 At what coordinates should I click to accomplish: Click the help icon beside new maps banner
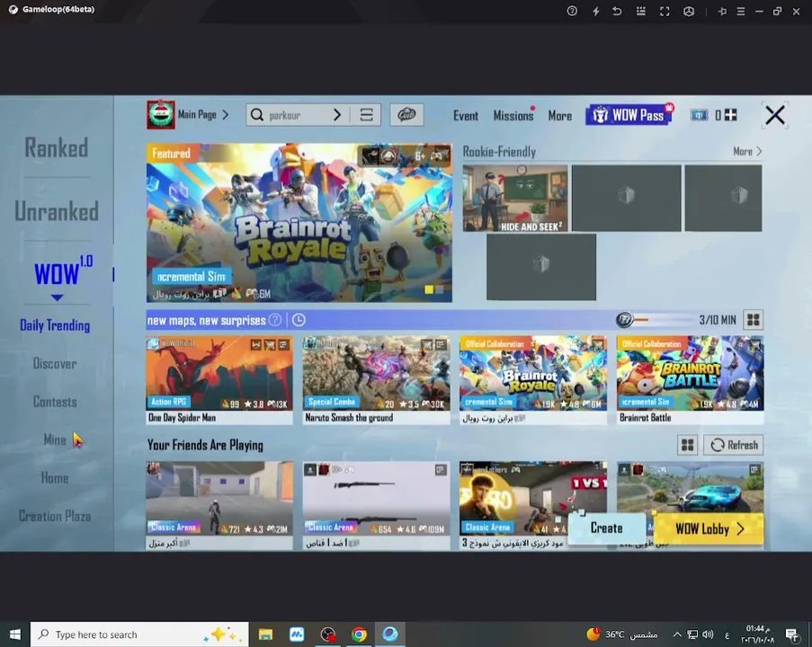275,320
